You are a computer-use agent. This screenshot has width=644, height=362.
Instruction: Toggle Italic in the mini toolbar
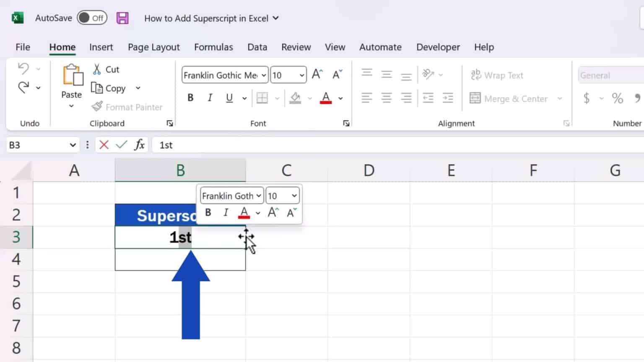pyautogui.click(x=226, y=212)
